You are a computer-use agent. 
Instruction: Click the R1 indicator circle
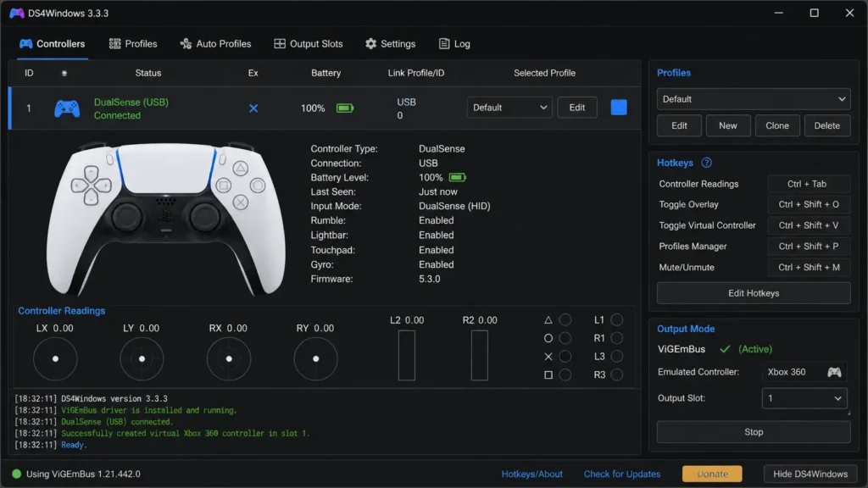point(617,338)
